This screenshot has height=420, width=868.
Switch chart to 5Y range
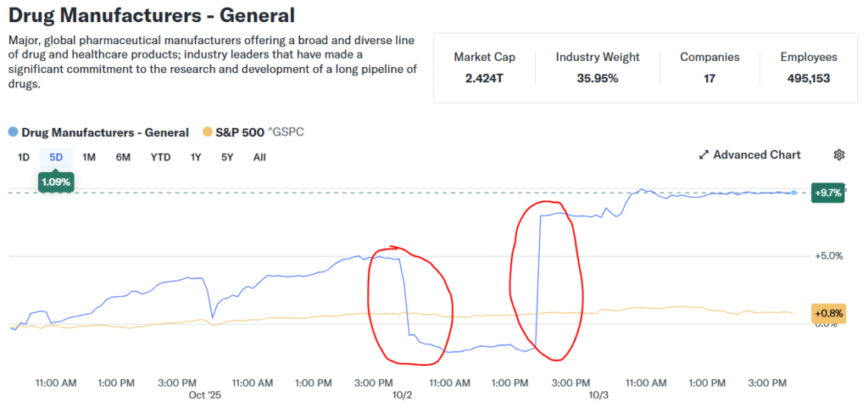[227, 157]
